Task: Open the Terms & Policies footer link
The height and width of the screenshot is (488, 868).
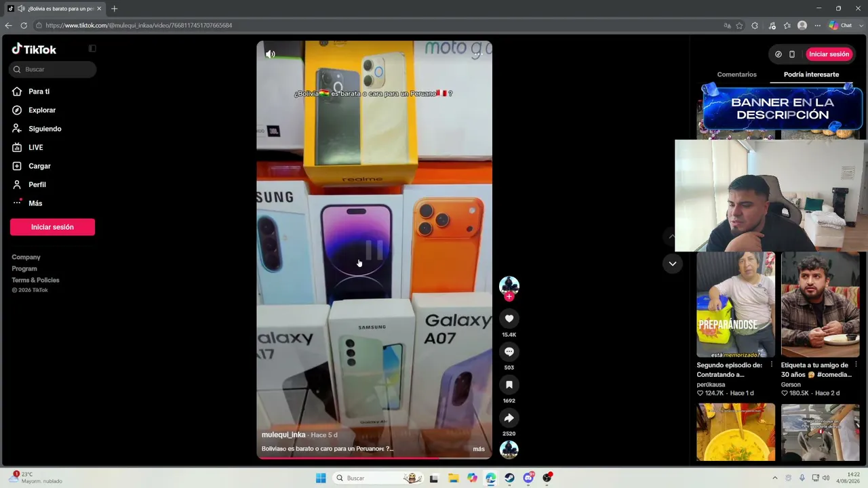Action: (35, 281)
